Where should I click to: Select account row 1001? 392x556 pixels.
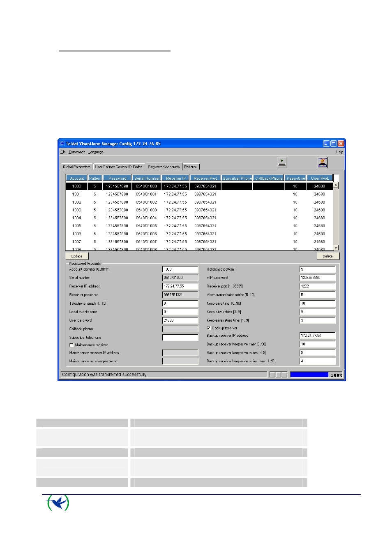tap(199, 194)
